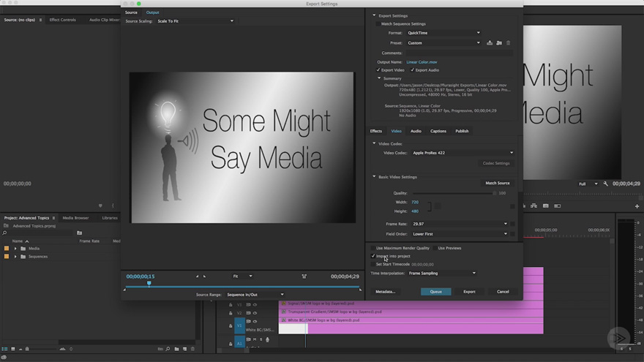Switch to the Captions tab
The height and width of the screenshot is (362, 644).
tap(438, 131)
